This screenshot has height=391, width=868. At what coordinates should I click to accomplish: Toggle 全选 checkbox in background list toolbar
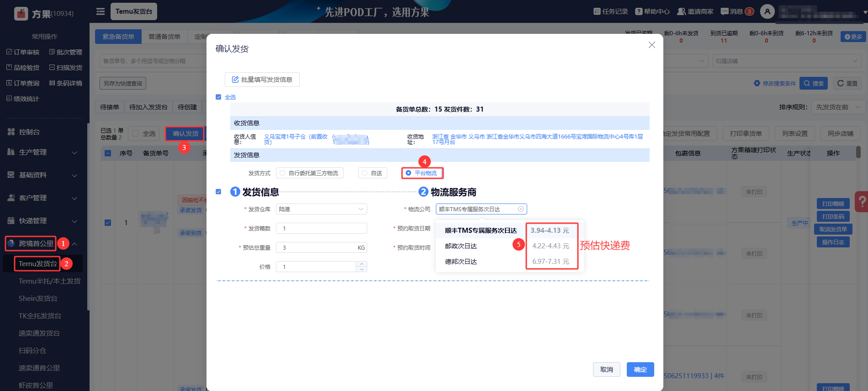(x=136, y=134)
